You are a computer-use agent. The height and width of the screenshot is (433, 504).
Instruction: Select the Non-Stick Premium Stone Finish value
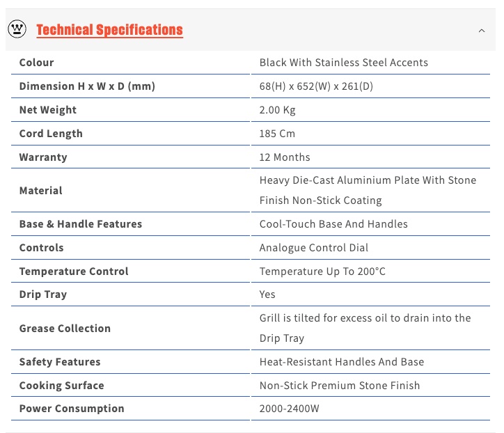[340, 386]
